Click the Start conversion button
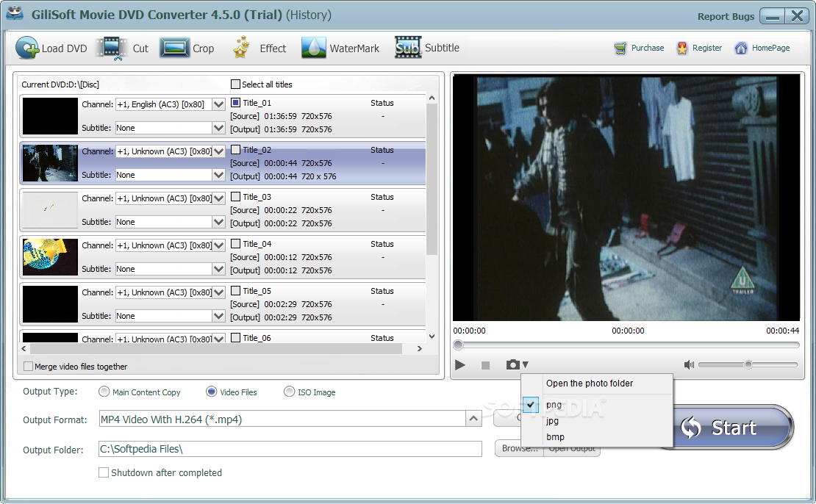 click(x=733, y=427)
